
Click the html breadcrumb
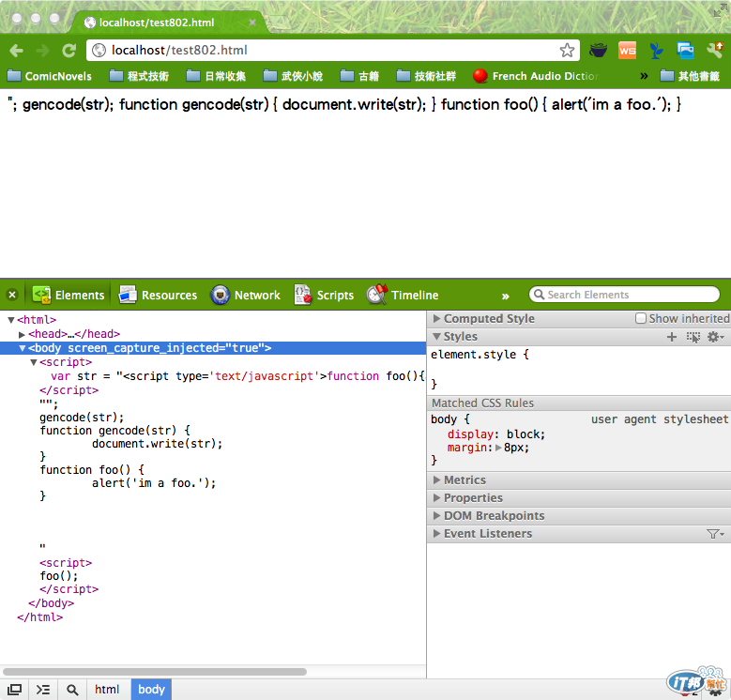(107, 690)
